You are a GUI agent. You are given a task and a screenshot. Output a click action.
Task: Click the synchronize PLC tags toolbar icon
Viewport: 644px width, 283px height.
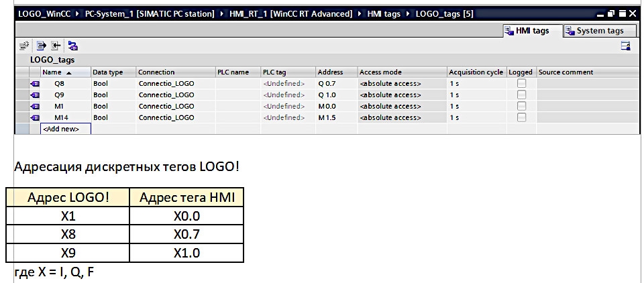[73, 46]
